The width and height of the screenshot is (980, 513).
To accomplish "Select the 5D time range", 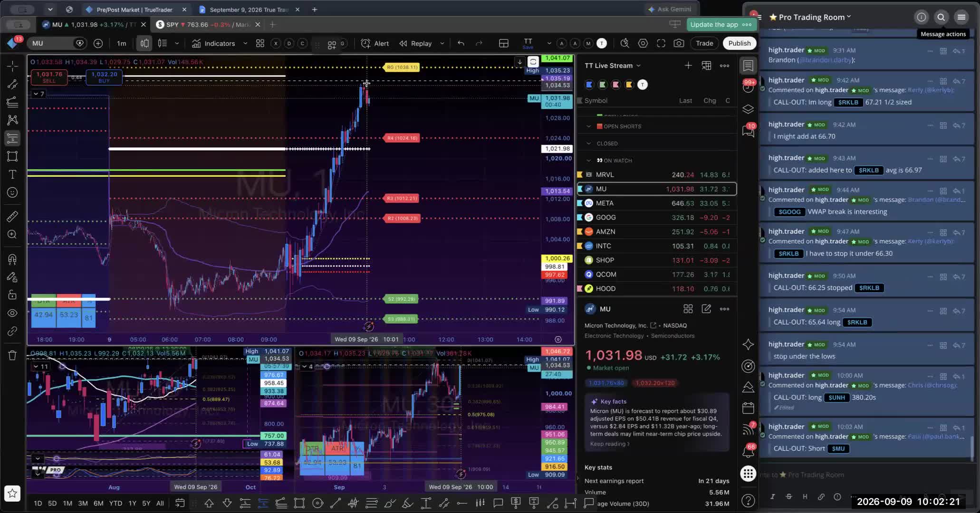I will tap(52, 503).
